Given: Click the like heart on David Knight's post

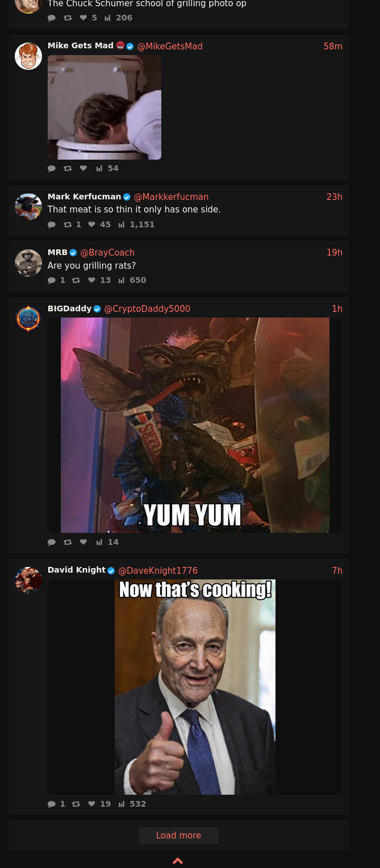Looking at the screenshot, I should [91, 804].
